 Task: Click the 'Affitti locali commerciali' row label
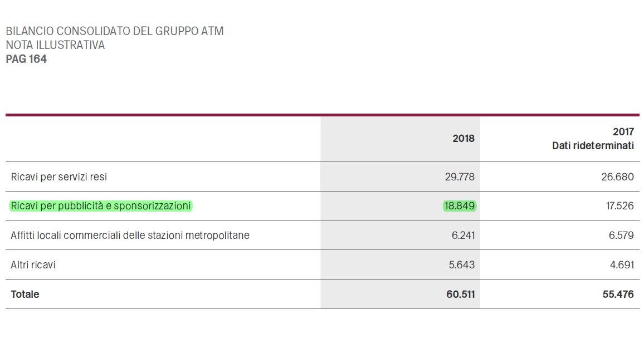(130, 236)
